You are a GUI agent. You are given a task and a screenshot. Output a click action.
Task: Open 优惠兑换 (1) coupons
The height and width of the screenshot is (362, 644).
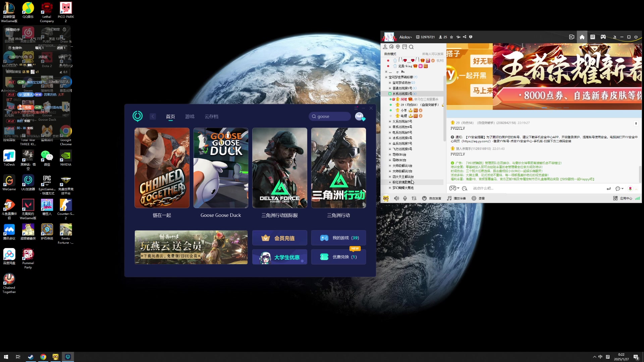point(338,257)
